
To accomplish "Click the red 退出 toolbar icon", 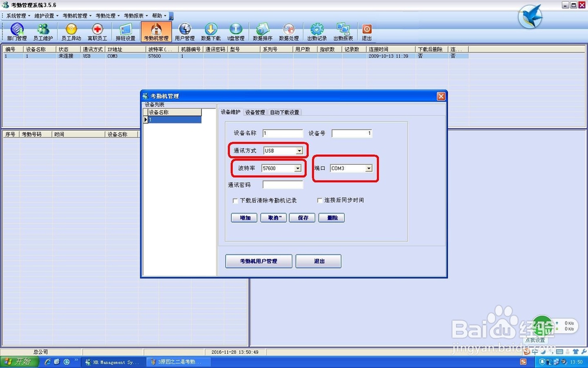I will point(367,32).
